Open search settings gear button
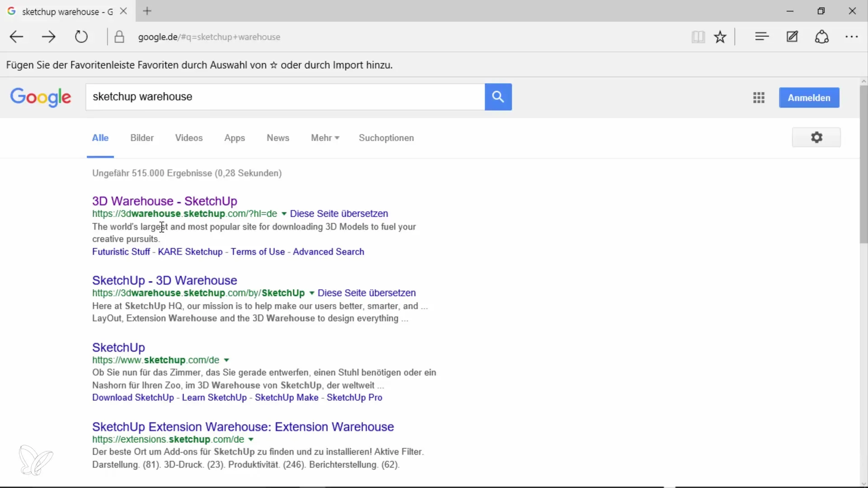Screen dimensions: 868x488 pos(816,137)
